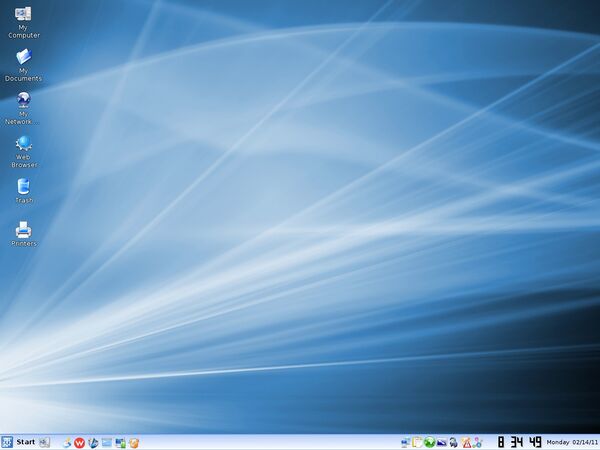The height and width of the screenshot is (450, 600).
Task: Select the My Network desktop icon
Action: tap(23, 101)
